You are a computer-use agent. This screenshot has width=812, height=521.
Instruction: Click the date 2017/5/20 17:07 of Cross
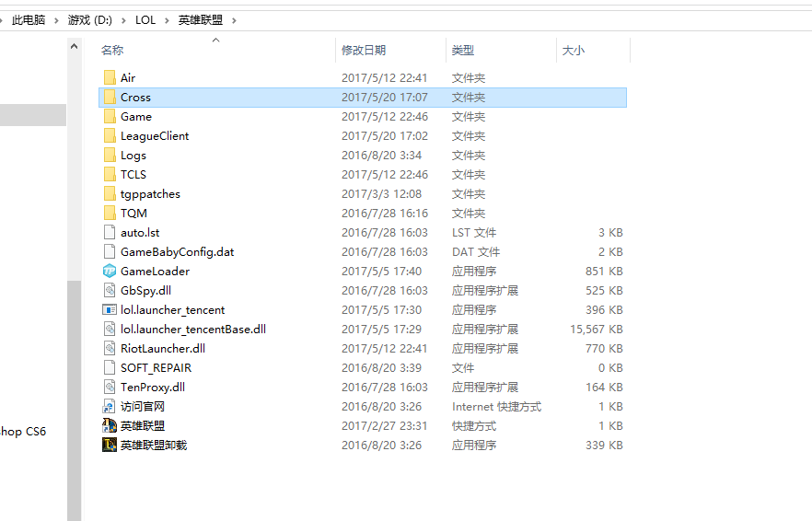coord(385,98)
